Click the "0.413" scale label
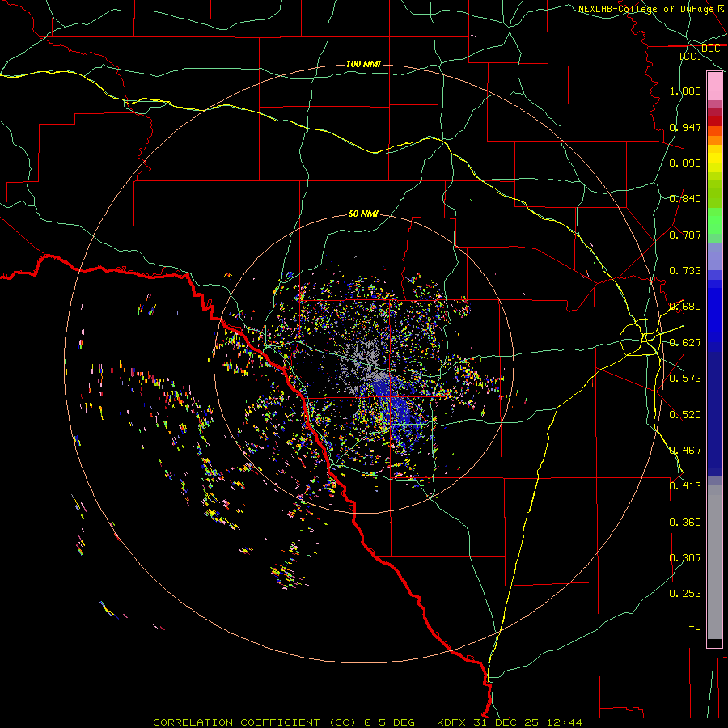Image resolution: width=728 pixels, height=728 pixels. pos(685,486)
